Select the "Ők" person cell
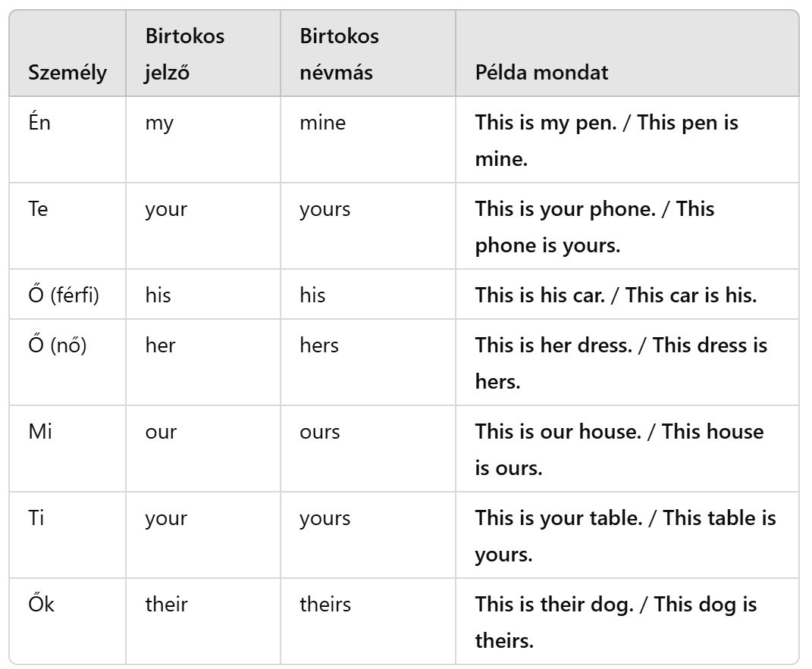The width and height of the screenshot is (812, 669). click(x=42, y=605)
